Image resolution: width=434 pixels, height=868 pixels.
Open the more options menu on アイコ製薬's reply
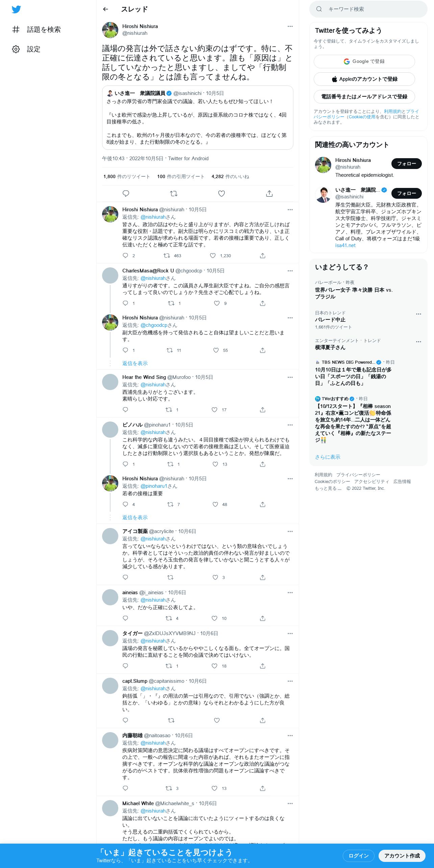coord(290,531)
